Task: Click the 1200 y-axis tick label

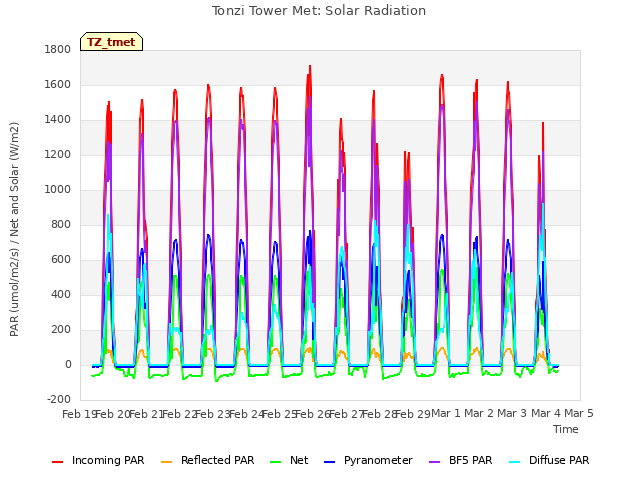Action: [58, 155]
